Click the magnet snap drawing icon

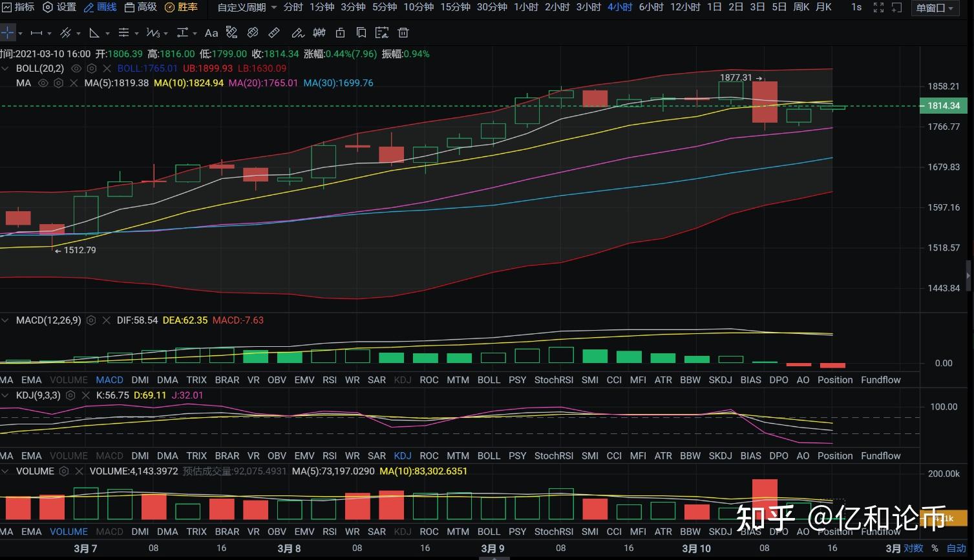232,32
